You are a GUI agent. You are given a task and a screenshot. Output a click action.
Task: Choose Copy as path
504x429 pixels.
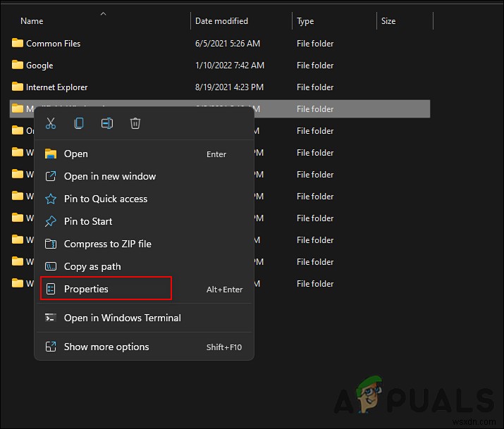coord(144,266)
